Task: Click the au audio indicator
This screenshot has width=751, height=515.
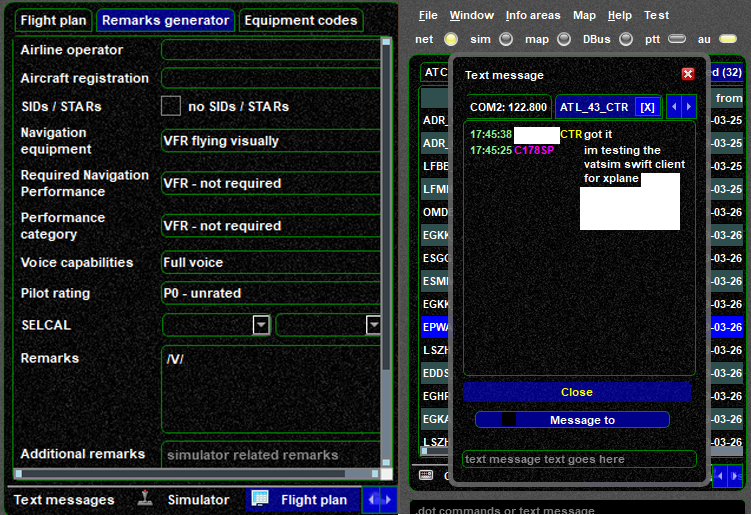Action: tap(727, 39)
